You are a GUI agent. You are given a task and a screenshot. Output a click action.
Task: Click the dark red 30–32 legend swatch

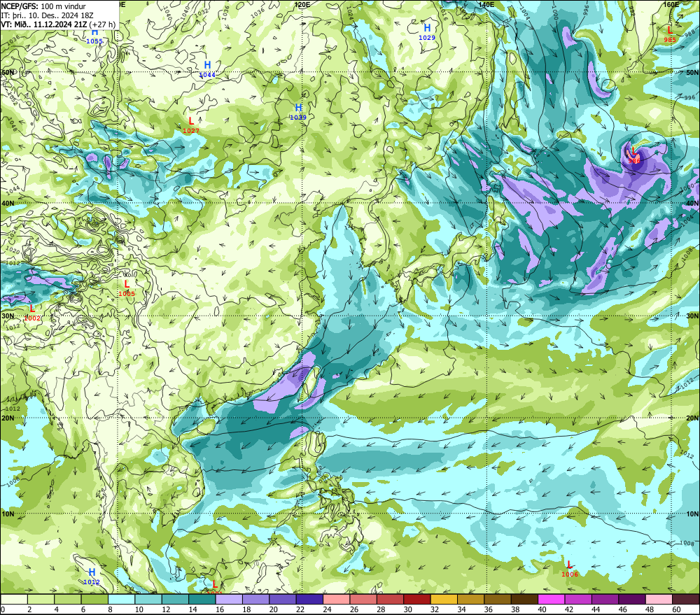pos(417,599)
